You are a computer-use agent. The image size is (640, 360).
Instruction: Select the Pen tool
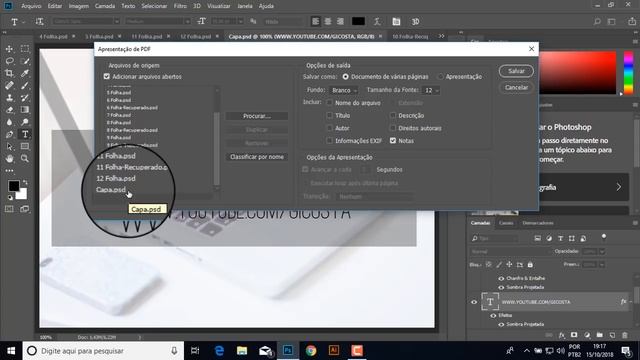click(9, 134)
